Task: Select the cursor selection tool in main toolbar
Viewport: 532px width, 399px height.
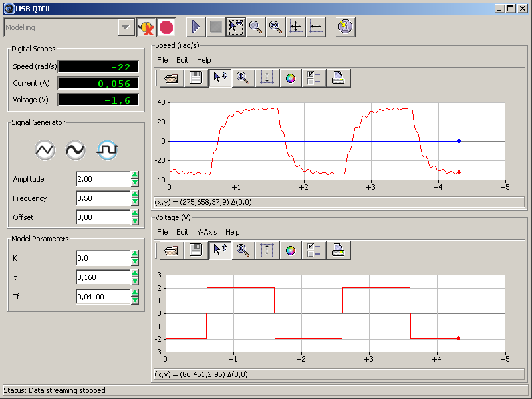Action: pyautogui.click(x=236, y=27)
